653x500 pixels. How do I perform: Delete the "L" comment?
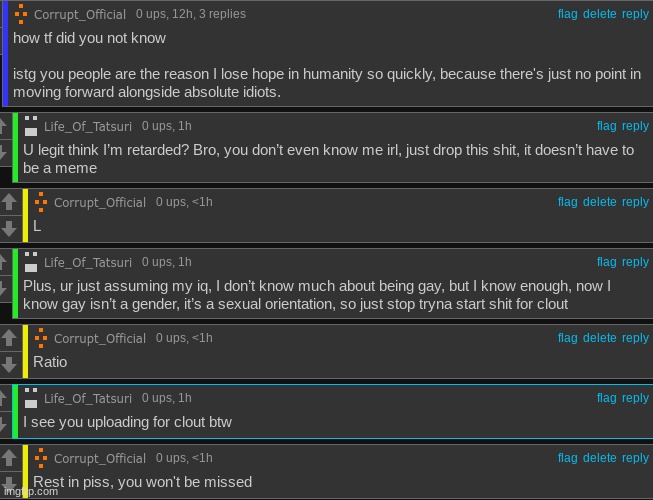pyautogui.click(x=599, y=202)
